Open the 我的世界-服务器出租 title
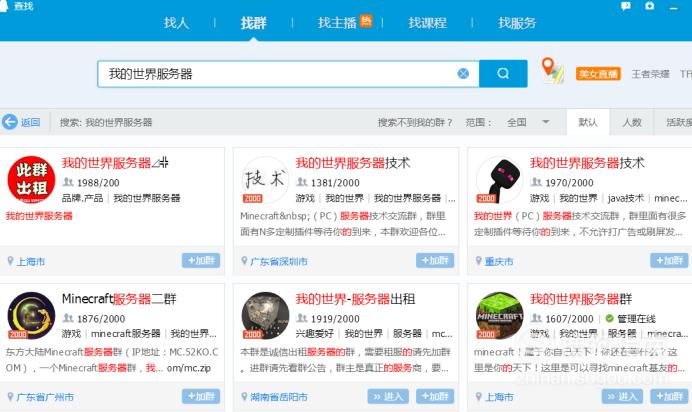The image size is (692, 412). click(x=355, y=299)
